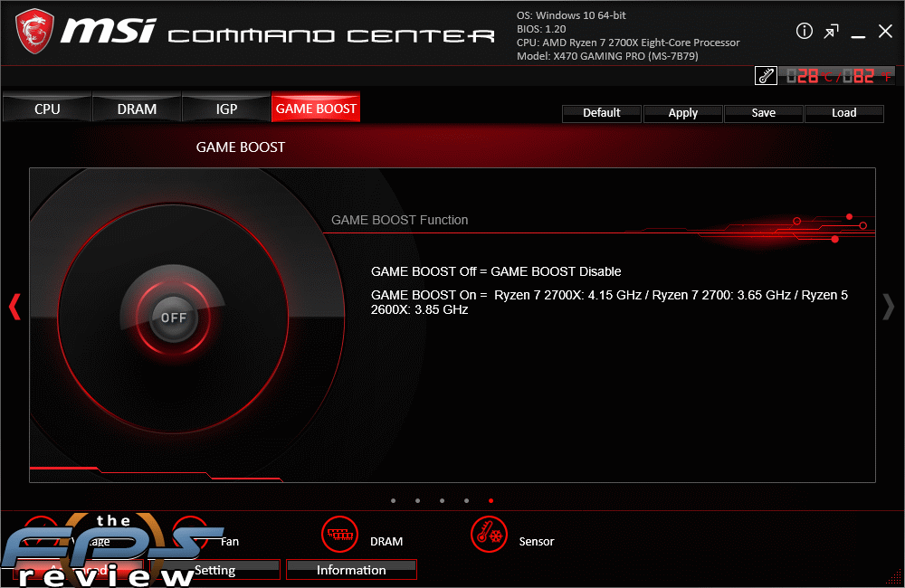This screenshot has height=588, width=905.
Task: Open the Voltage panel icon
Action: pyautogui.click(x=41, y=534)
